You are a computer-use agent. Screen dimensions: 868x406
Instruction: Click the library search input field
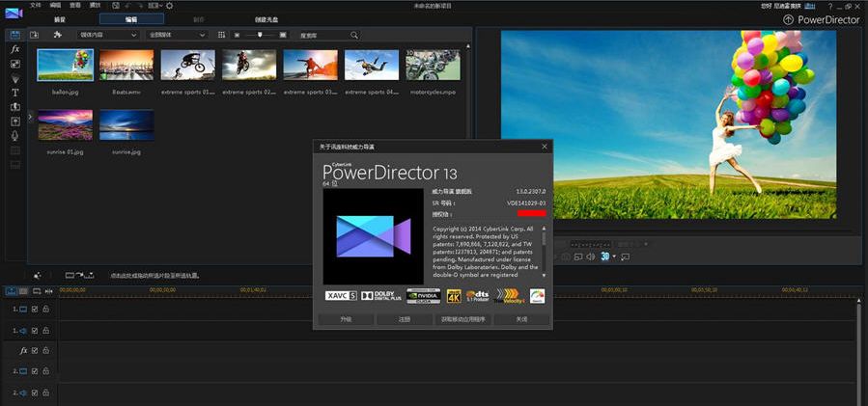point(323,35)
